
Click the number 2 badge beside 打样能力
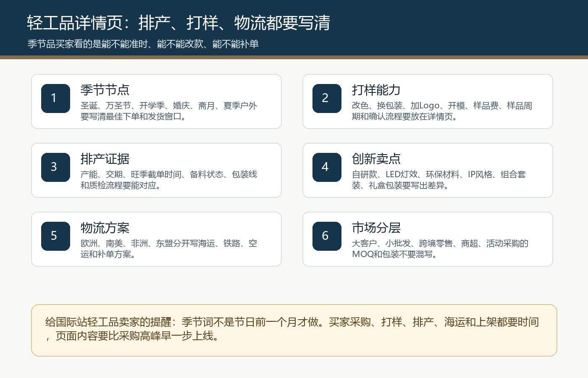coord(327,98)
